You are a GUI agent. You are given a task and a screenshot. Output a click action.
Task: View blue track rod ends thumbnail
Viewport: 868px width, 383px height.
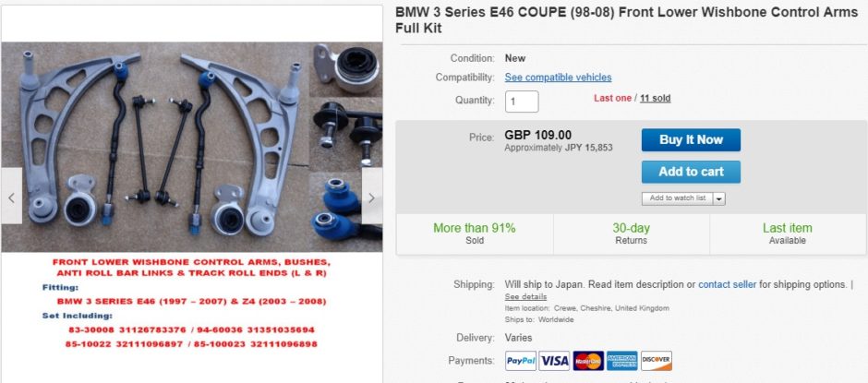click(x=346, y=211)
